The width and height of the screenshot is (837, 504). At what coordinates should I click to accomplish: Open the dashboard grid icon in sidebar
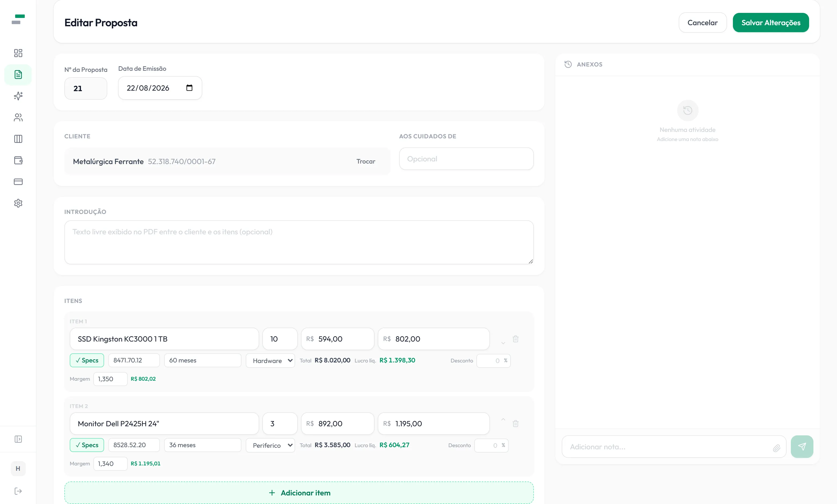pos(18,53)
